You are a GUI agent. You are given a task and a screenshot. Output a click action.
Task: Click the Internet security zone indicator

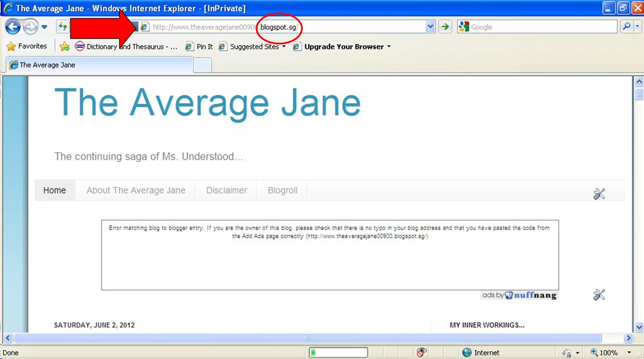click(481, 353)
